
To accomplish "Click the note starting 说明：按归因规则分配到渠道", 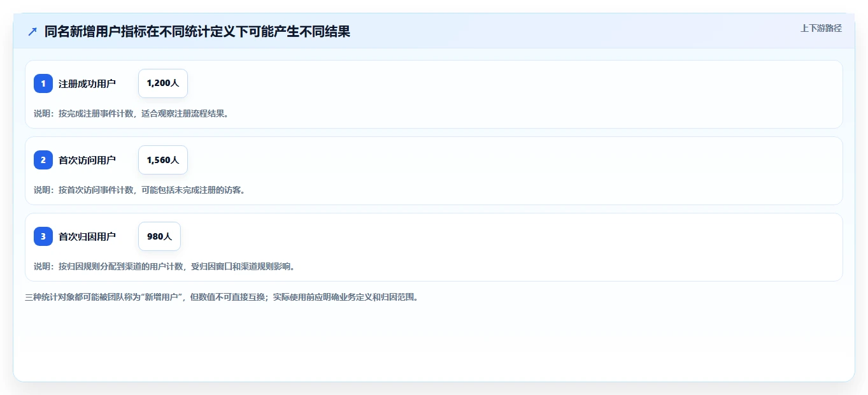I will coord(164,266).
